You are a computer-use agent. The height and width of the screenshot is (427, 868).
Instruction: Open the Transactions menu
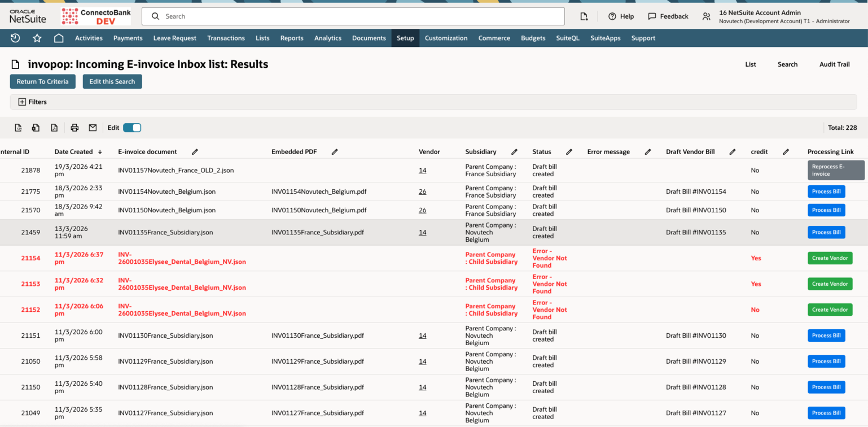226,38
